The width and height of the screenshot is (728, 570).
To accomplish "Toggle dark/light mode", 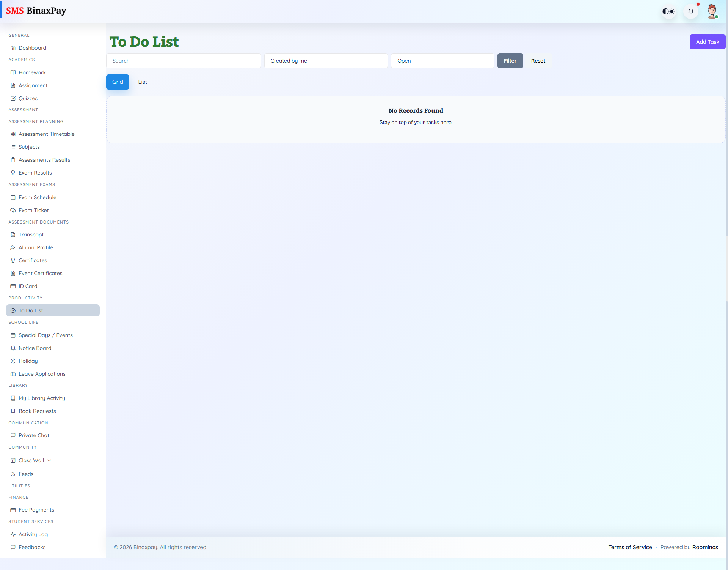I will click(x=668, y=11).
